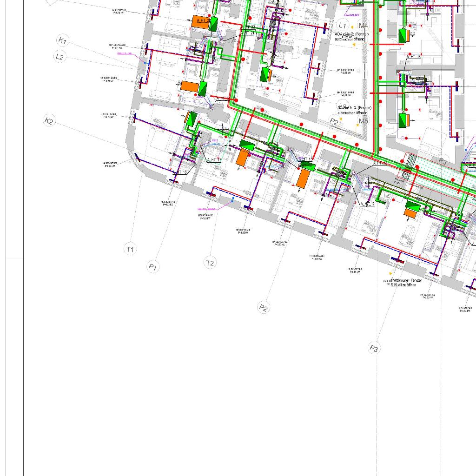Select orange unit labeled A_HT_20
This screenshot has width=476, height=476.
(201, 22)
